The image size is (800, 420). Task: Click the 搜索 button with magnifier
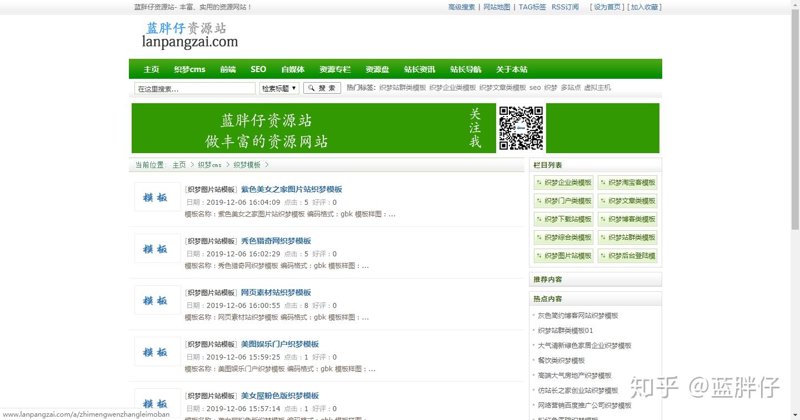(x=322, y=88)
